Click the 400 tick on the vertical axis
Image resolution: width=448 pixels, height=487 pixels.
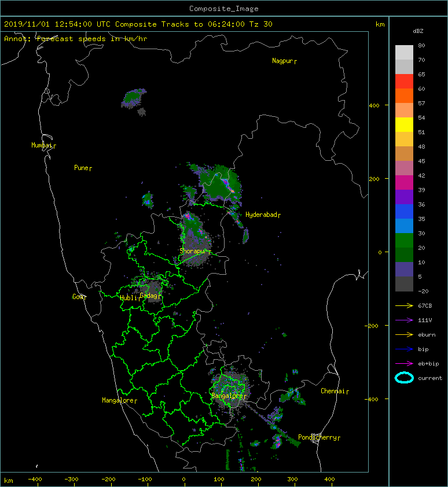(x=374, y=106)
